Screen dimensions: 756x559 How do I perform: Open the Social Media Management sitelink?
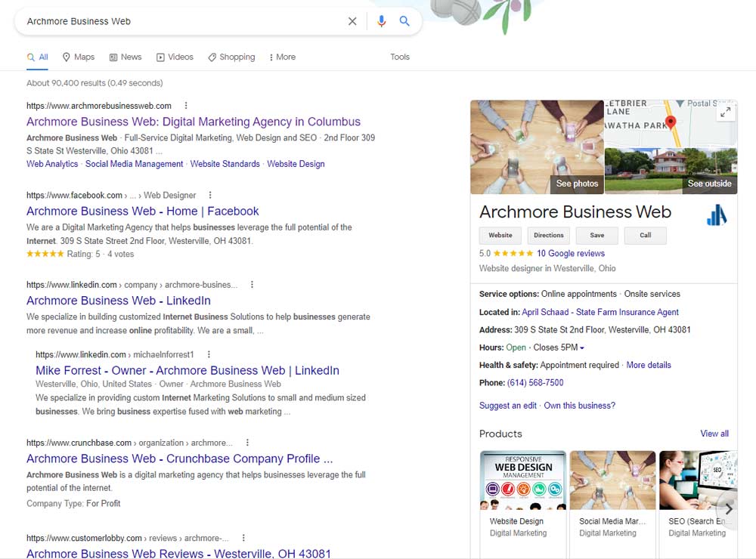click(134, 164)
